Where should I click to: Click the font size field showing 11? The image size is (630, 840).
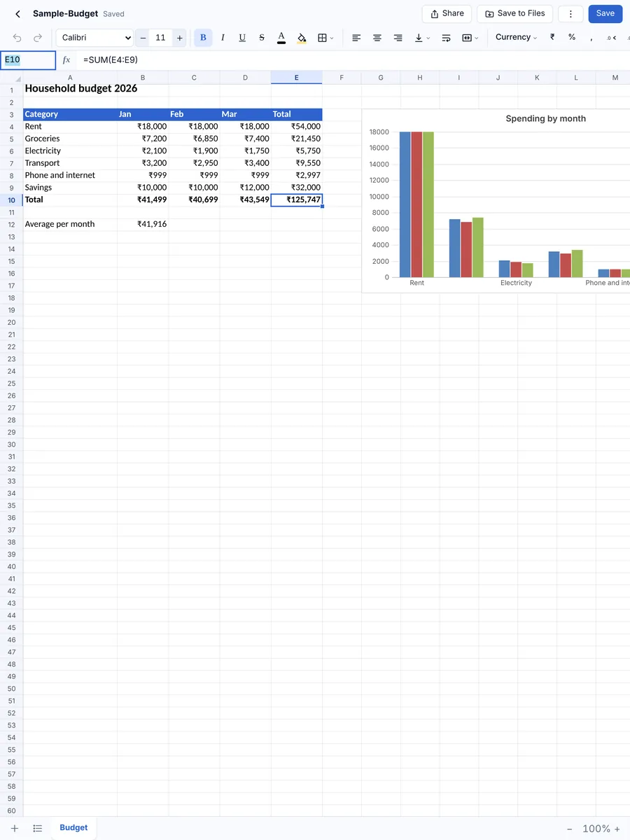tap(161, 38)
